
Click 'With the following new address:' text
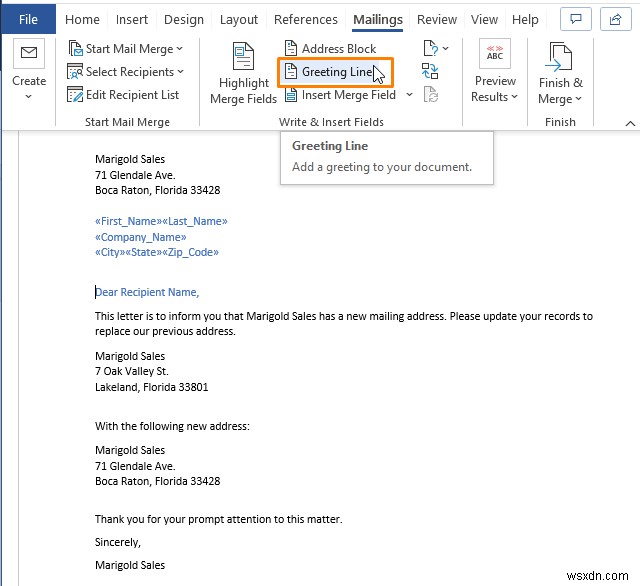click(x=172, y=426)
